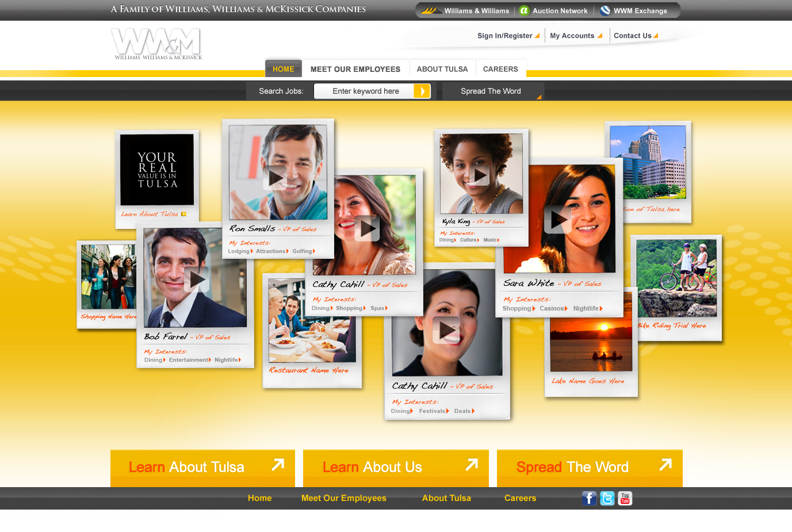
Task: Click the Ron Smalls name caption
Action: (252, 229)
